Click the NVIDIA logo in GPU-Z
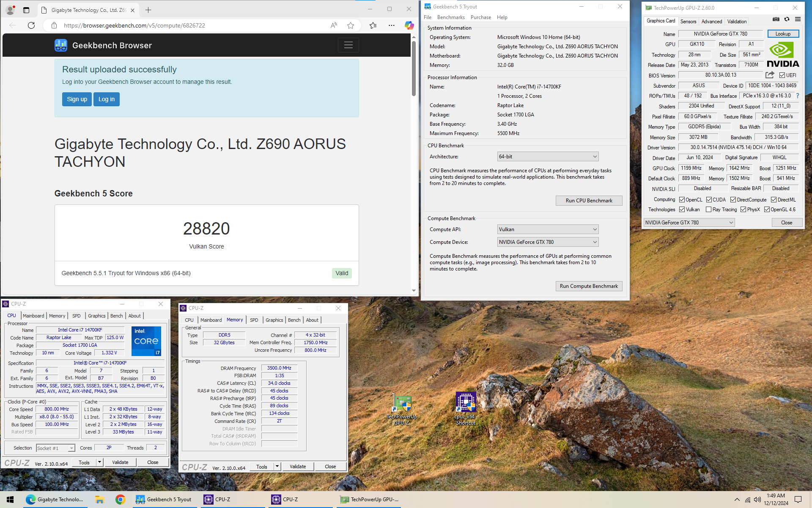Image resolution: width=812 pixels, height=508 pixels. click(783, 55)
